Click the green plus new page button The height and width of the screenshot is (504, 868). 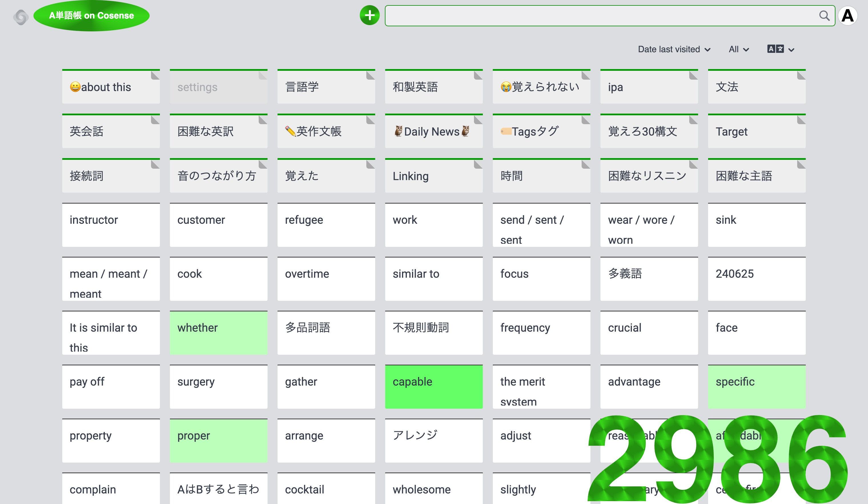point(369,15)
